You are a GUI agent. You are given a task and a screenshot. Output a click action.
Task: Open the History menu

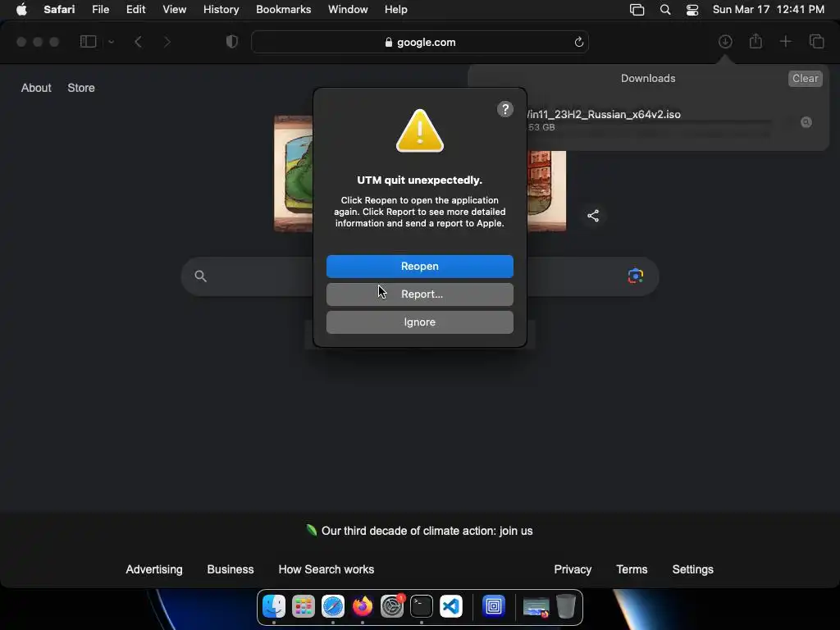pyautogui.click(x=221, y=10)
